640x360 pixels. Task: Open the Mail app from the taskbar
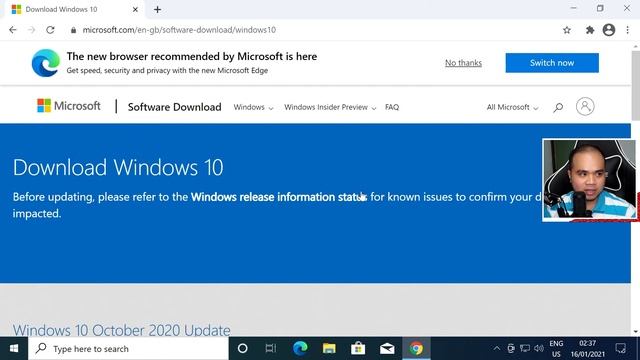tap(387, 349)
